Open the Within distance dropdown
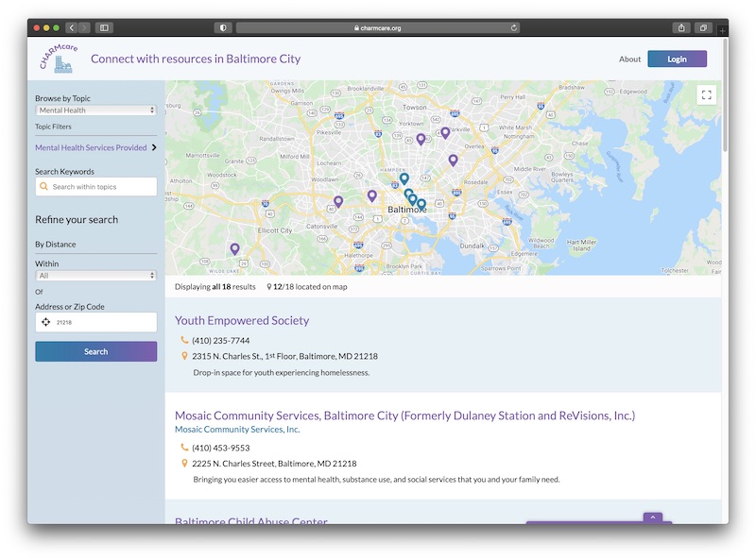 (95, 276)
